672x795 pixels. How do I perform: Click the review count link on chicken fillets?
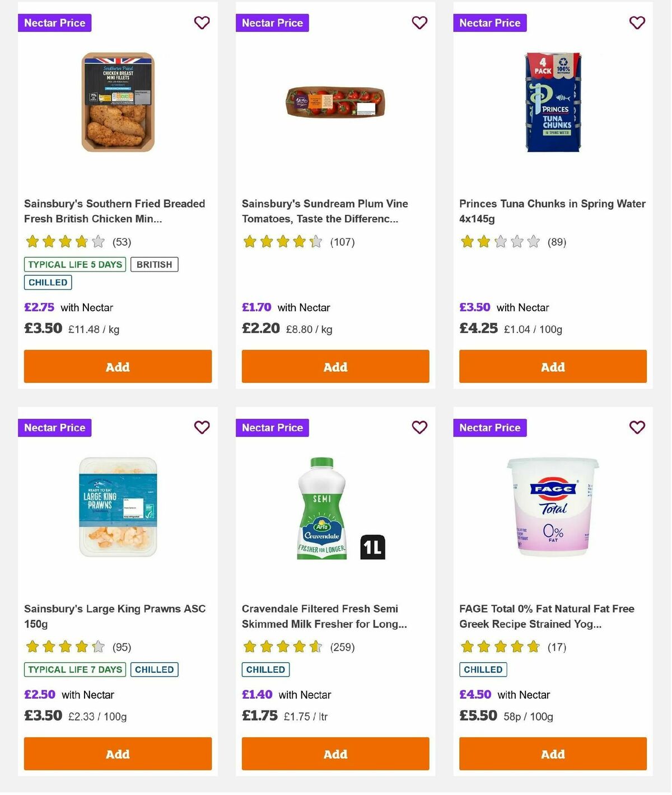coord(121,242)
